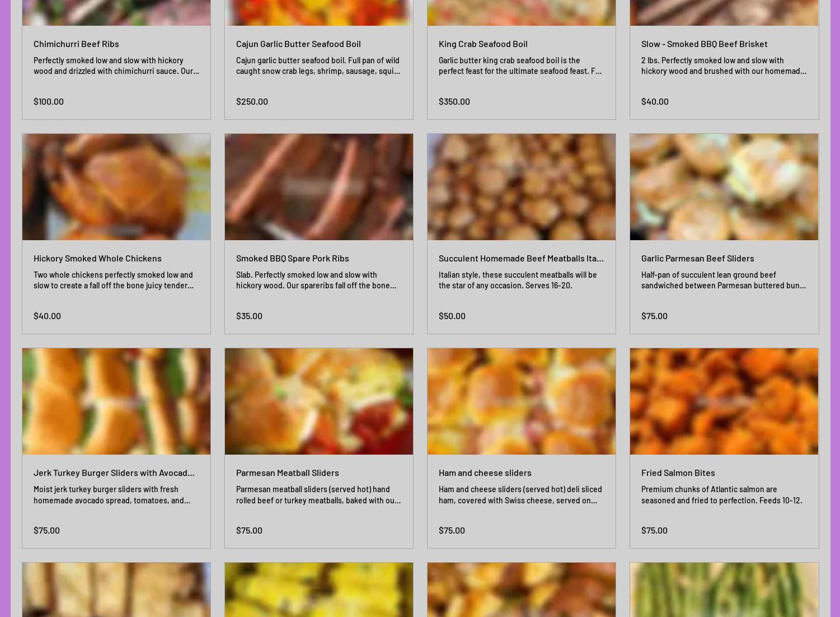The image size is (840, 617).
Task: Select the King Crab Seafood Boil title
Action: (x=483, y=44)
